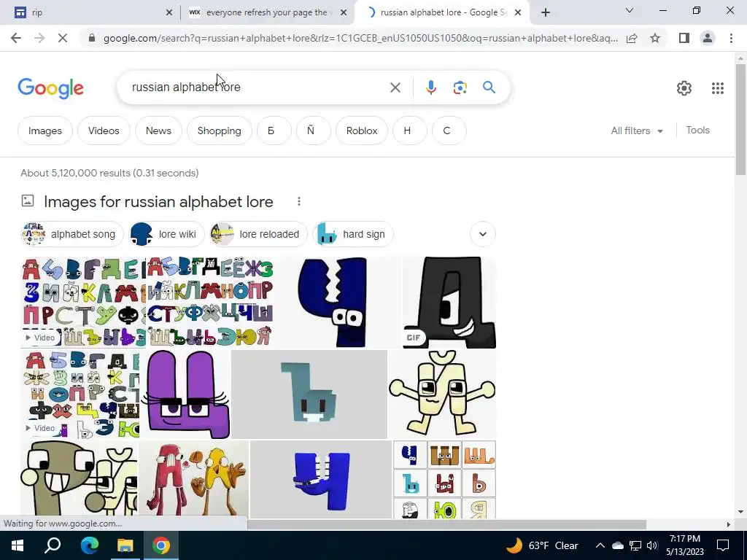Screen dimensions: 747x560
Task: Switch to 'everyone refresh your page' tab
Action: (x=268, y=12)
